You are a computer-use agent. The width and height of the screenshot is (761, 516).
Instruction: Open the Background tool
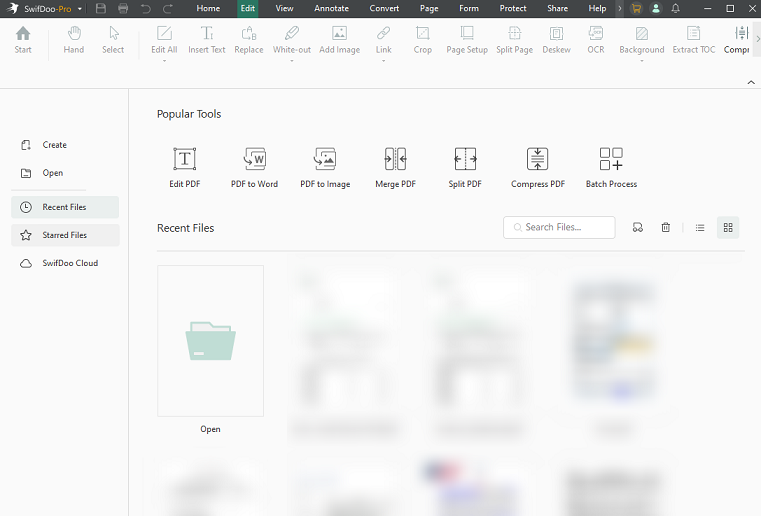click(x=642, y=40)
